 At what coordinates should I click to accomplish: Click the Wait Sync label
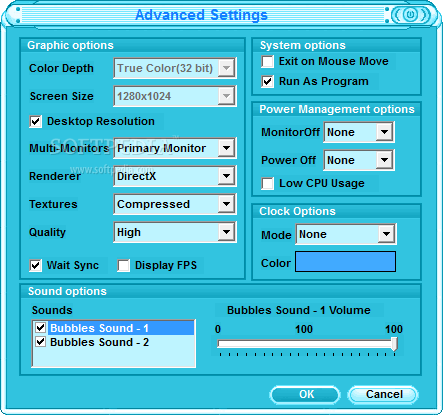coord(73,265)
